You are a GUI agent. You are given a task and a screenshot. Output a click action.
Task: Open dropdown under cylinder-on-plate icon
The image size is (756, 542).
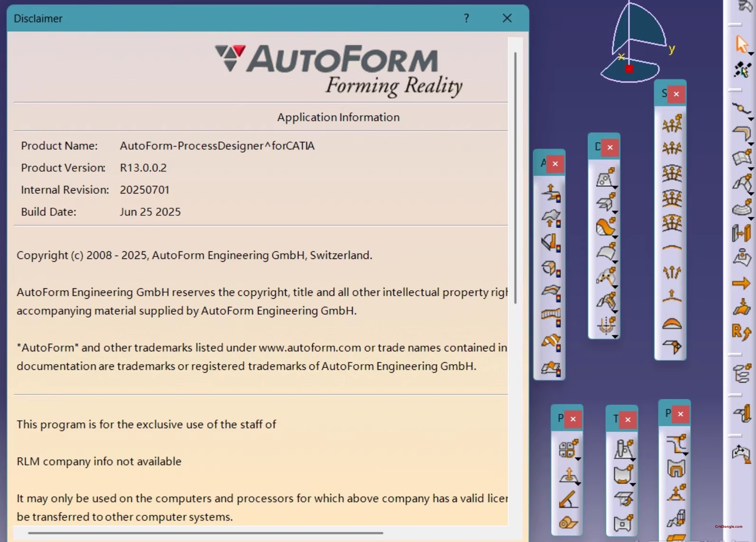coord(633,460)
